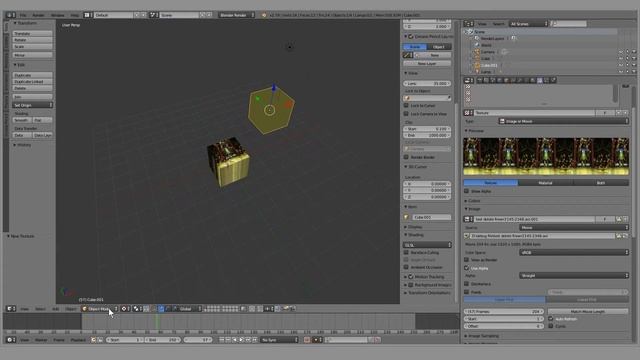
Task: Click the Rotate button in tool shelf
Action: coord(33,40)
